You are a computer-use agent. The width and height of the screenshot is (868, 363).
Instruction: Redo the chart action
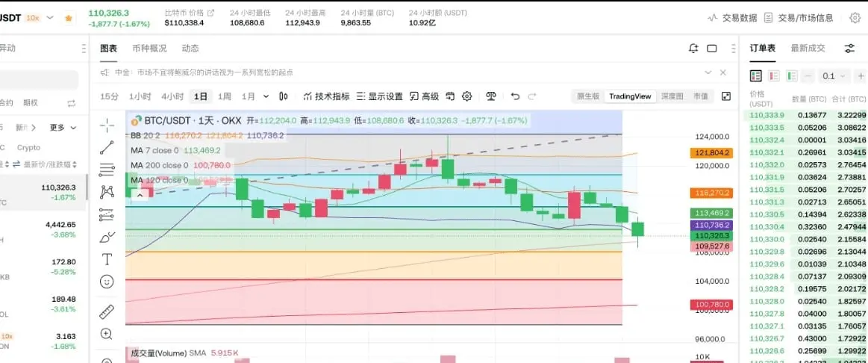[x=532, y=96]
